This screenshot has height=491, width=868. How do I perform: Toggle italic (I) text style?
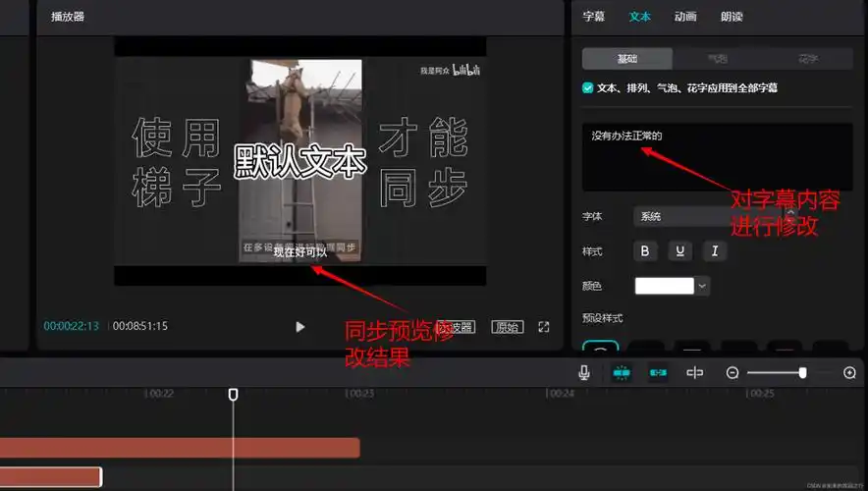(715, 250)
